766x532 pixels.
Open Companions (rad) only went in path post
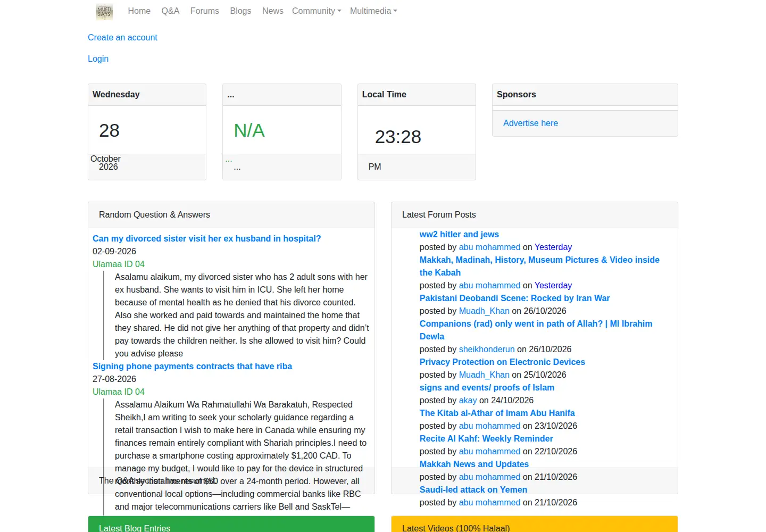536,330
